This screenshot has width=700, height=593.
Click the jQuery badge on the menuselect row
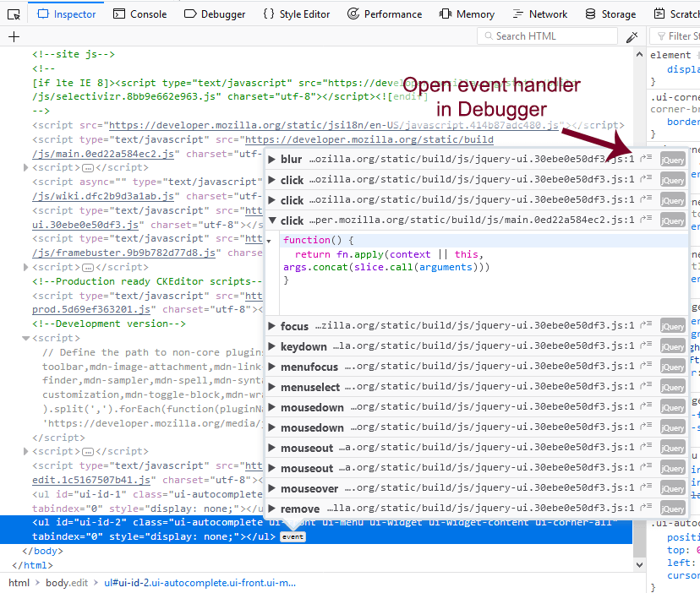[673, 387]
